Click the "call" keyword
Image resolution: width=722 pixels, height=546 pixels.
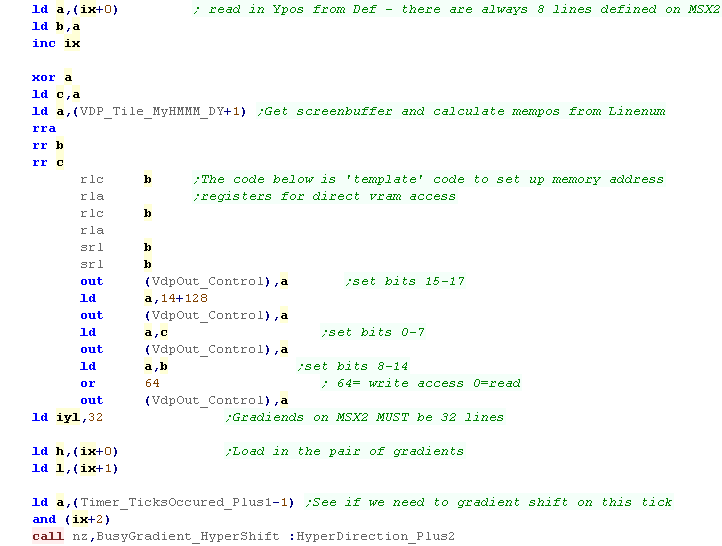point(48,536)
